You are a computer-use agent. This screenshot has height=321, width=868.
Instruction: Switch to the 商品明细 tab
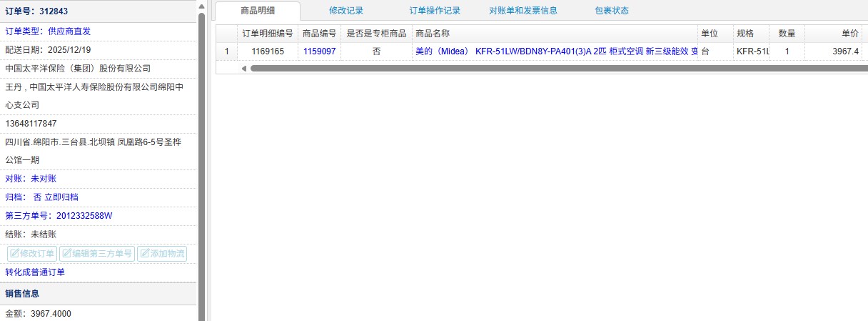258,11
